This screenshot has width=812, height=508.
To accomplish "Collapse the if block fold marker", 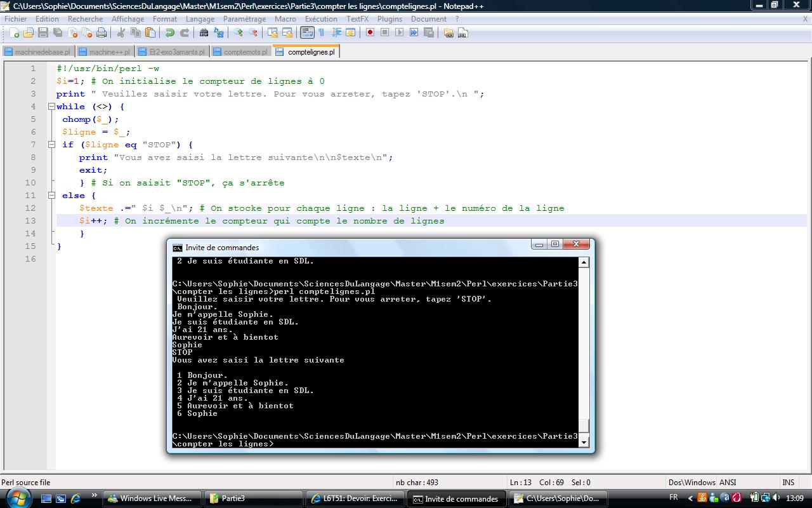I will pyautogui.click(x=52, y=145).
